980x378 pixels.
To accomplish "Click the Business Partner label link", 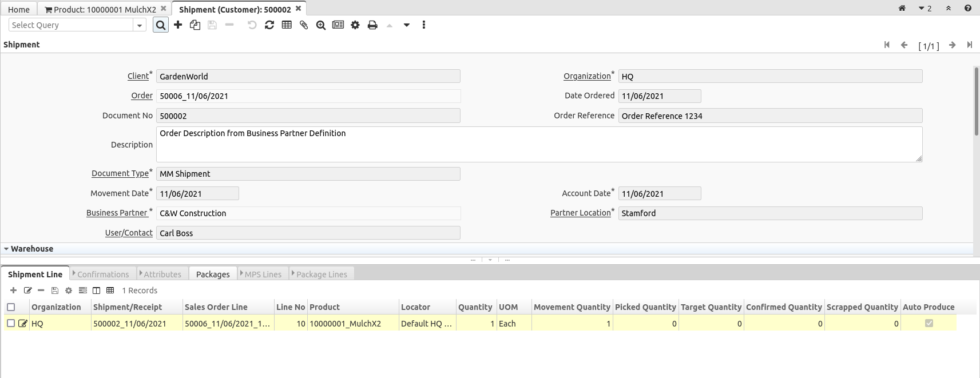I will (117, 213).
